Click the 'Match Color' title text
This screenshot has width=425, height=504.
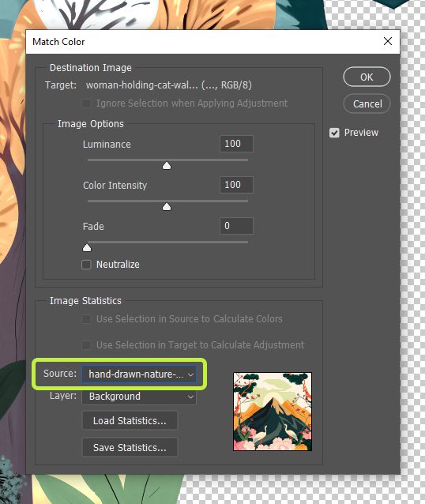(58, 42)
